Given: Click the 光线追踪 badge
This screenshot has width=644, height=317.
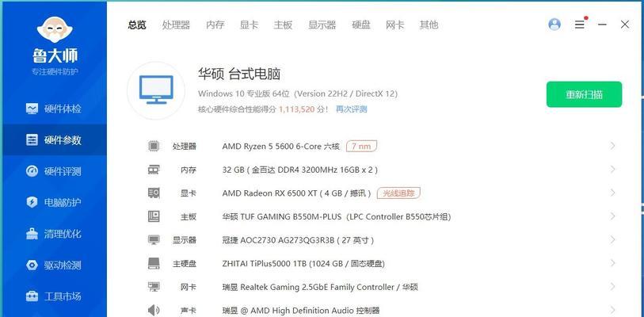Looking at the screenshot, I should pos(398,193).
